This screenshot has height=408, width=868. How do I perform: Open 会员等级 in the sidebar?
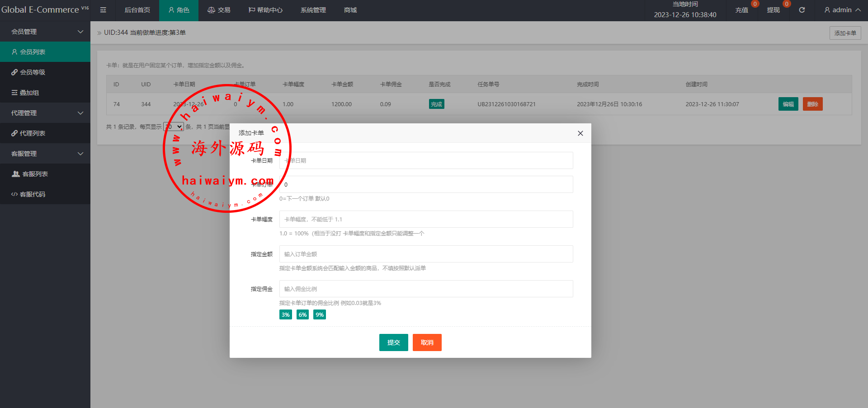[x=33, y=72]
